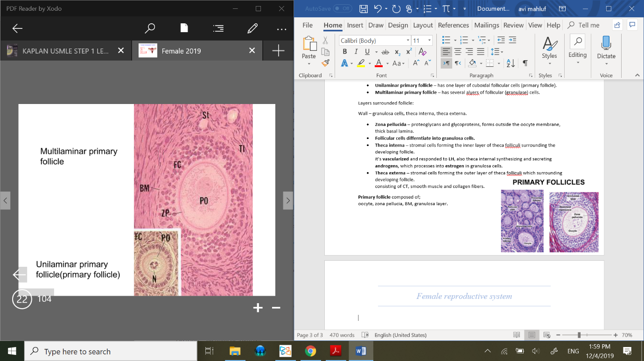Toggle Show/Hide paragraph marks icon
Image resolution: width=644 pixels, height=361 pixels.
[x=525, y=63]
